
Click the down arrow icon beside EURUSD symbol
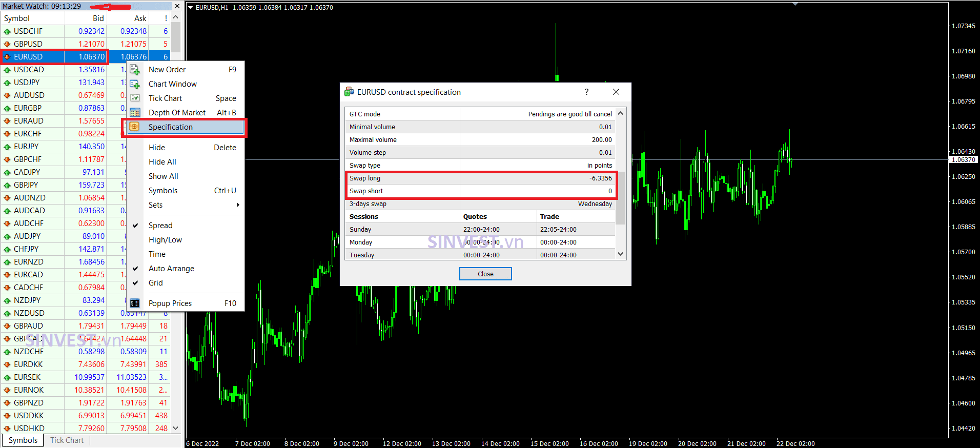coord(7,57)
